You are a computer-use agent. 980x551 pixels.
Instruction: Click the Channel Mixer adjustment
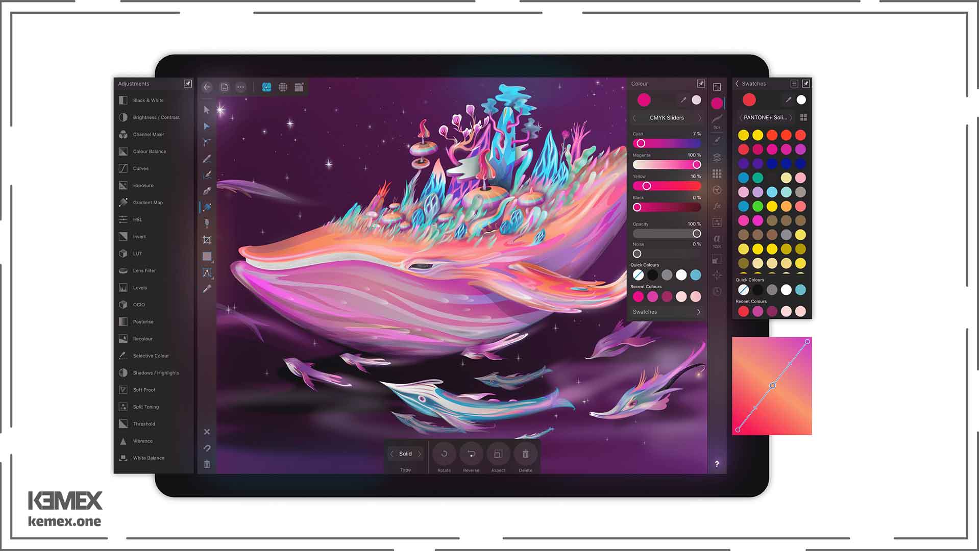point(148,134)
